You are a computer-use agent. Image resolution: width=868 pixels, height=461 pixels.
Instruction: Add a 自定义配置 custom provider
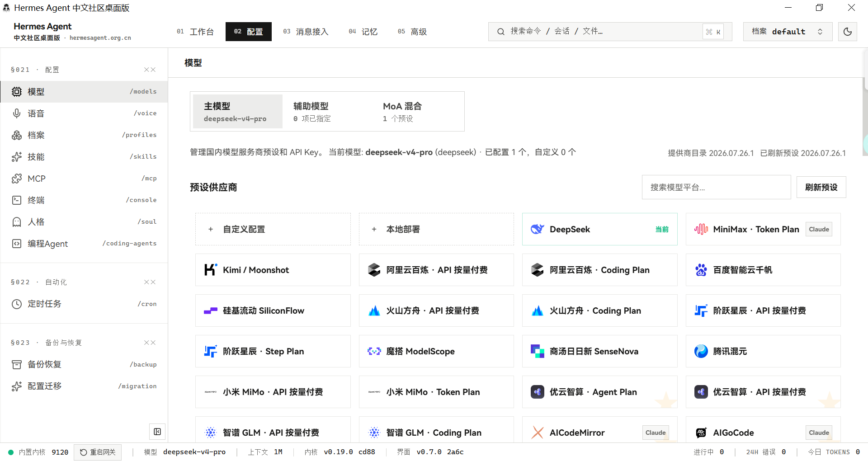point(273,229)
